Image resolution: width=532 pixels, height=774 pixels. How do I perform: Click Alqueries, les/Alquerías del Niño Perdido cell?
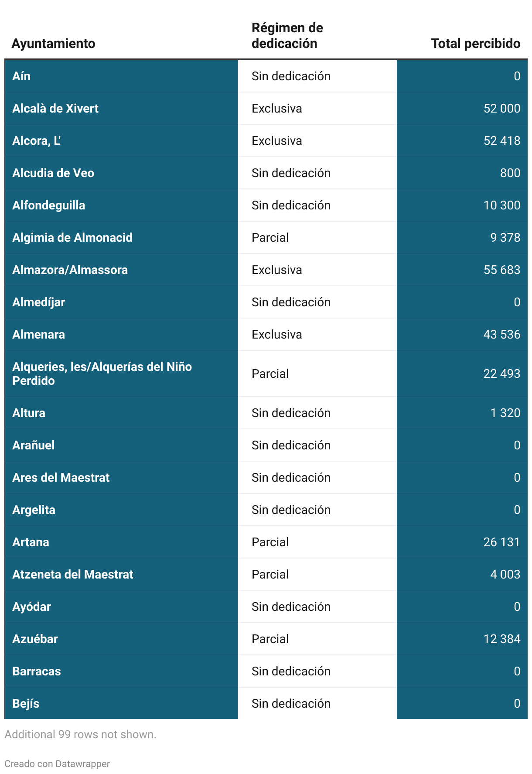[121, 373]
